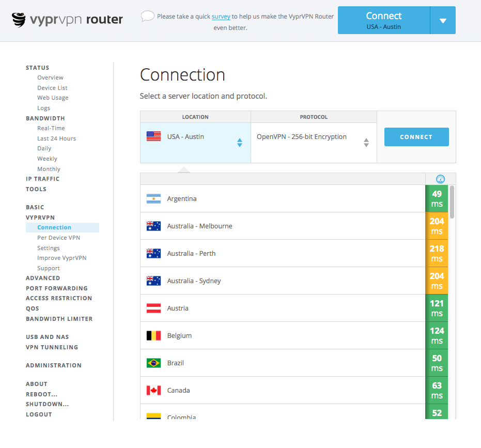
Task: Click the Australia - Perth flag icon
Action: tap(153, 253)
